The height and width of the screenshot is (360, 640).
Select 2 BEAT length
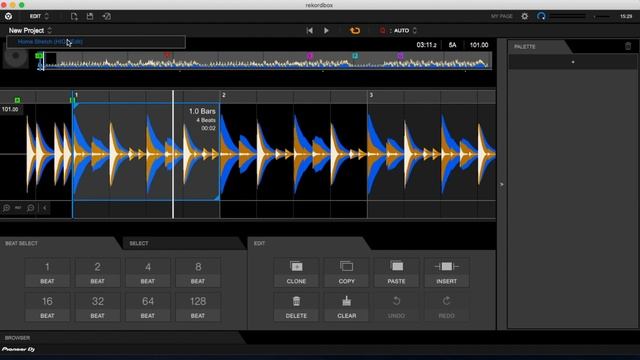coord(97,272)
